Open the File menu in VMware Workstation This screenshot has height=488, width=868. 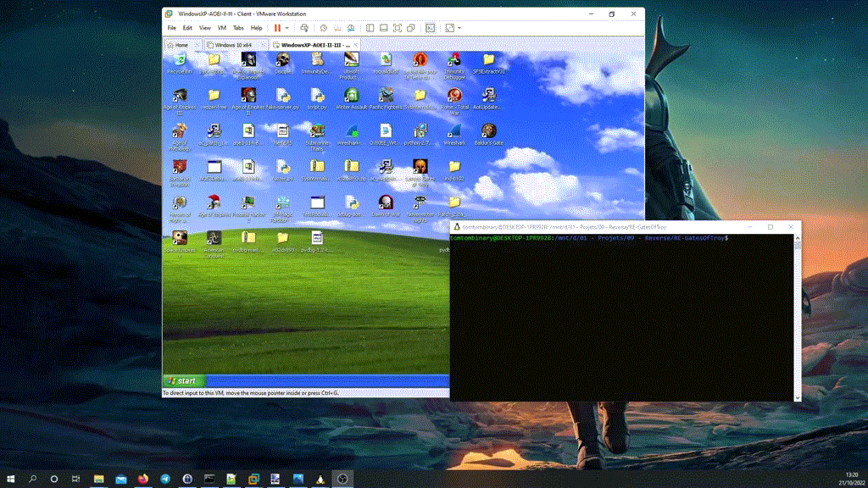[x=171, y=28]
